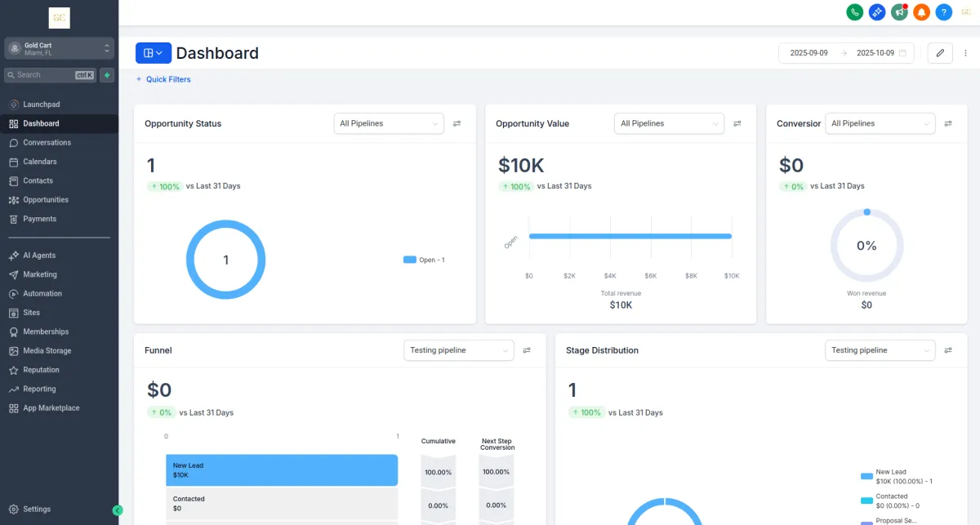Open the dashboard switcher dropdown button
The image size is (980, 525).
154,53
